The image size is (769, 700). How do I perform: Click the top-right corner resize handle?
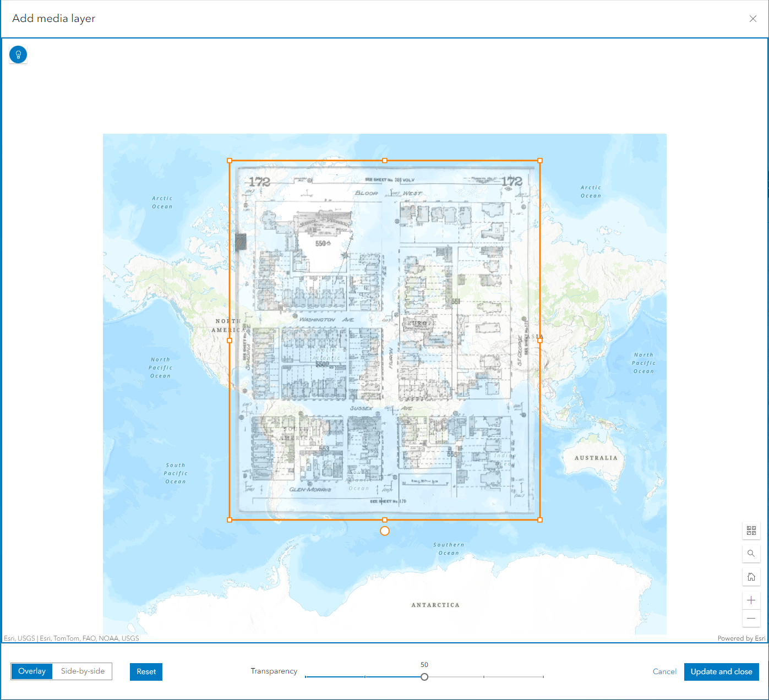tap(540, 161)
